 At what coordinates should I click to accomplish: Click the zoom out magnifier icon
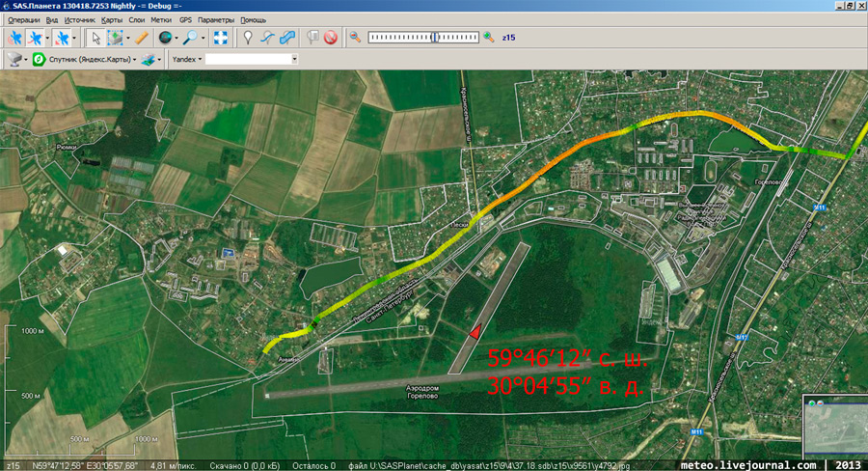355,38
